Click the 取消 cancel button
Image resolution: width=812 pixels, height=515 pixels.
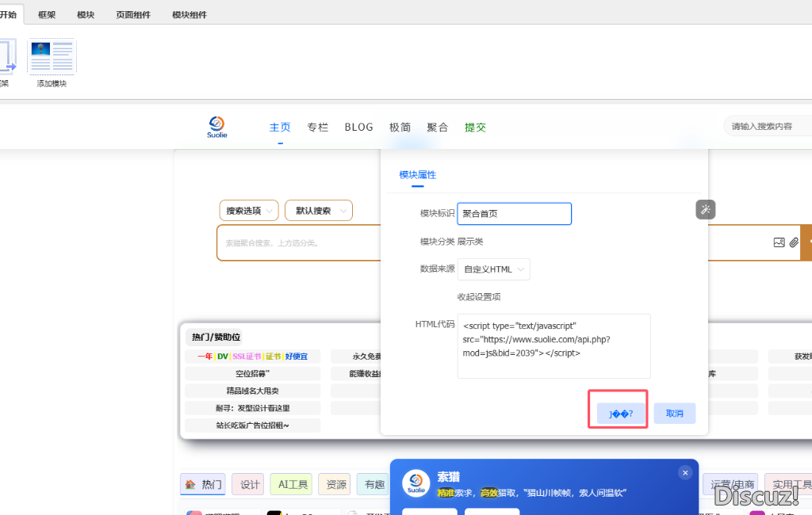(675, 414)
